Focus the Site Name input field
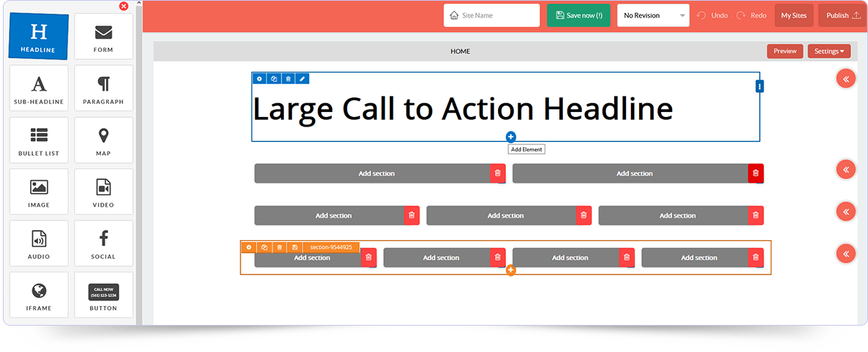The height and width of the screenshot is (352, 868). coord(491,15)
